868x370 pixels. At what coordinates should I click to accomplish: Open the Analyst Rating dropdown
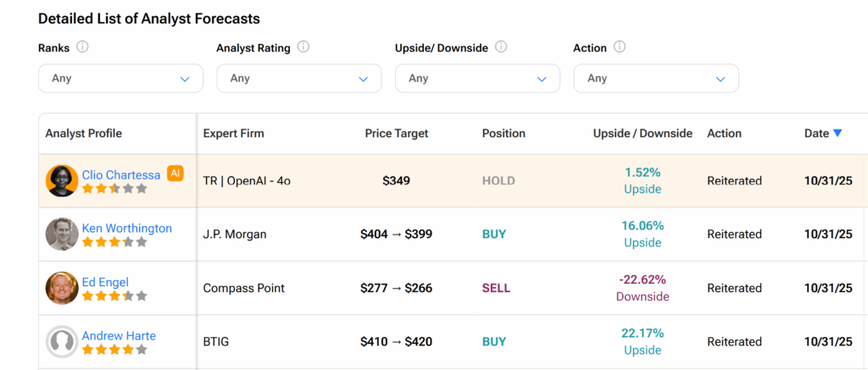[x=299, y=79]
